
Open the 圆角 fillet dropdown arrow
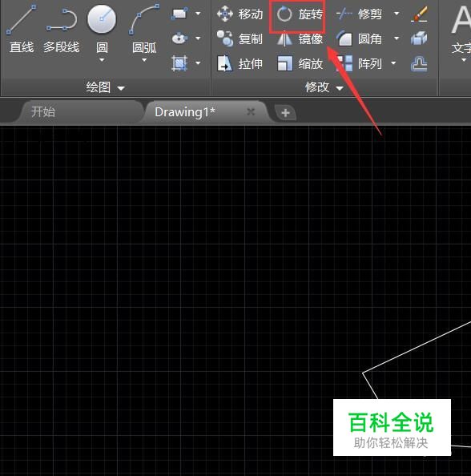point(397,38)
